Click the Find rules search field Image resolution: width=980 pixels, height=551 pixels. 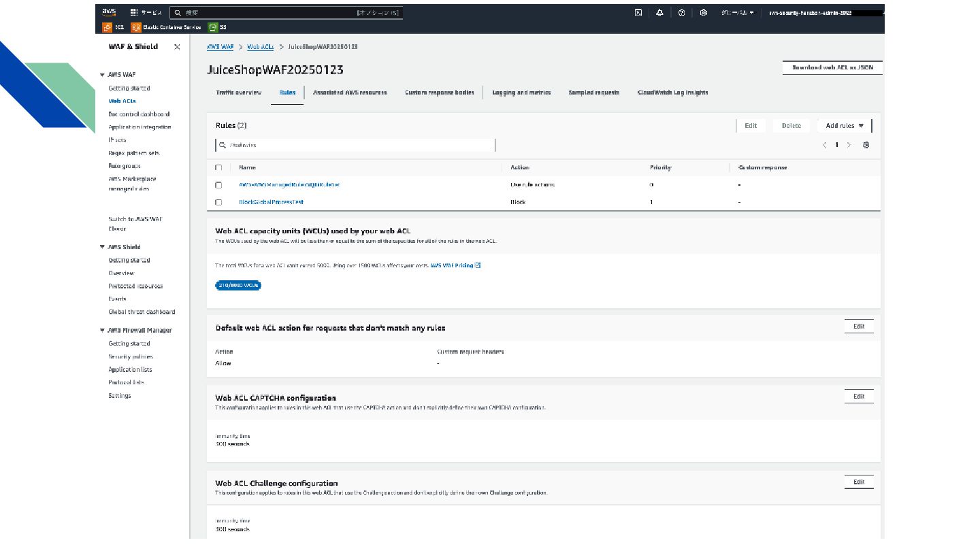point(355,145)
